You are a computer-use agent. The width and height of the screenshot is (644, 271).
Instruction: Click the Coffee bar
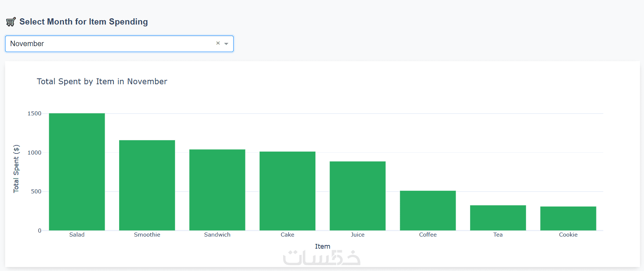428,211
